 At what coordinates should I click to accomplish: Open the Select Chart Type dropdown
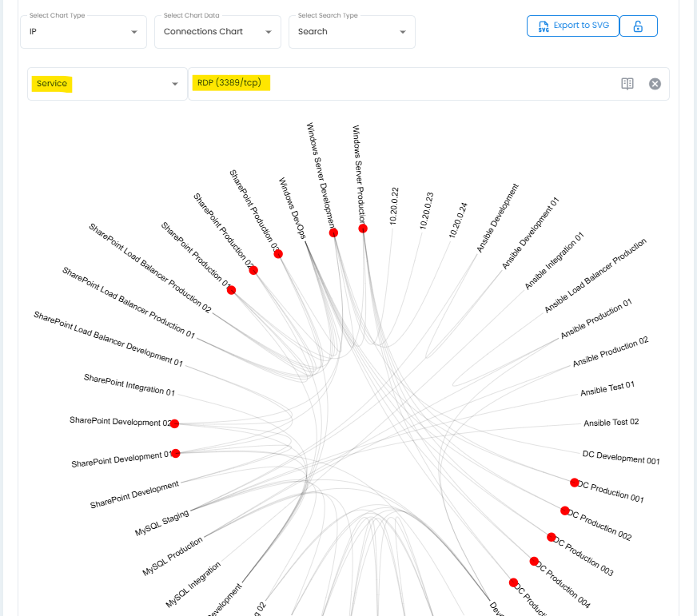coord(83,32)
